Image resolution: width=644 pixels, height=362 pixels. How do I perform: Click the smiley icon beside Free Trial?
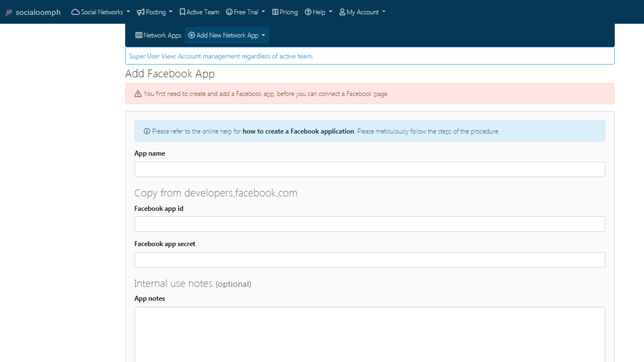tap(229, 12)
